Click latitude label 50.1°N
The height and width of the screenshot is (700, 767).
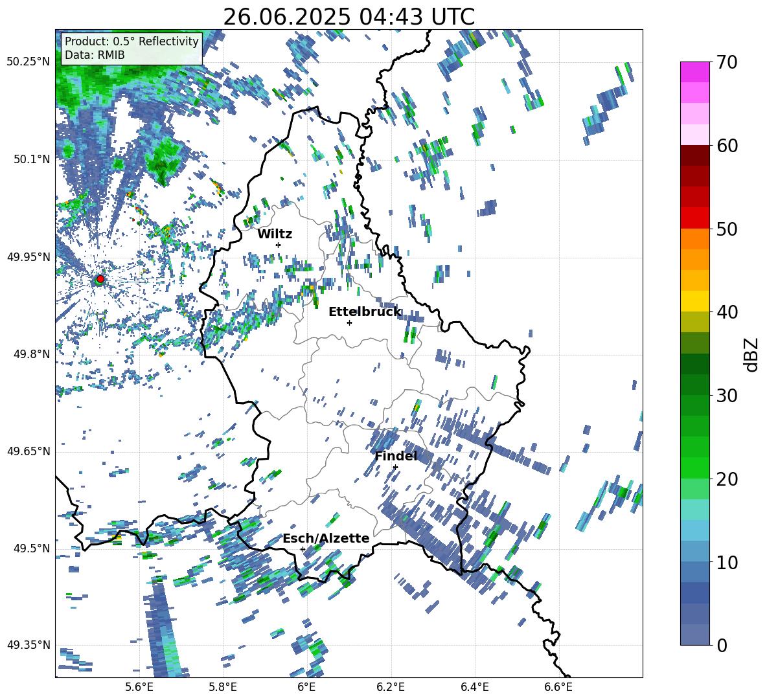31,159
